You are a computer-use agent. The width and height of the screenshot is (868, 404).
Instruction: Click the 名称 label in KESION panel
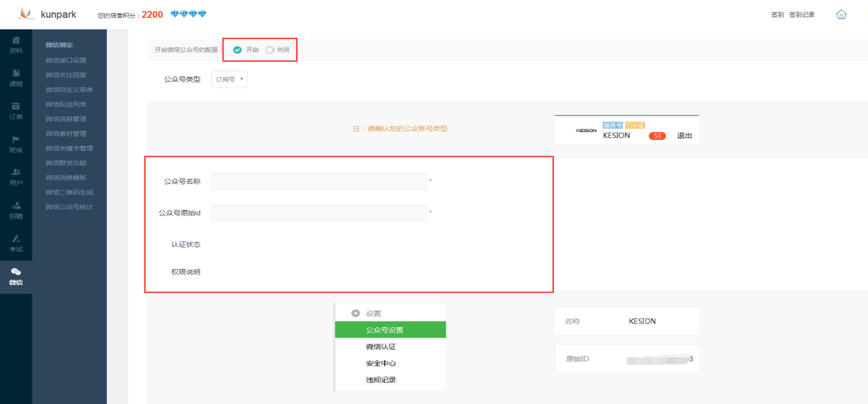coord(572,321)
